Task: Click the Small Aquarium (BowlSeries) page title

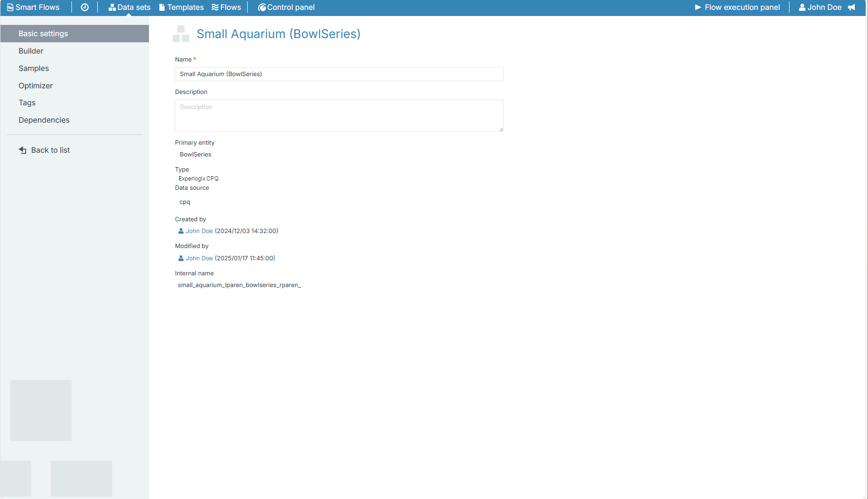Action: (278, 34)
